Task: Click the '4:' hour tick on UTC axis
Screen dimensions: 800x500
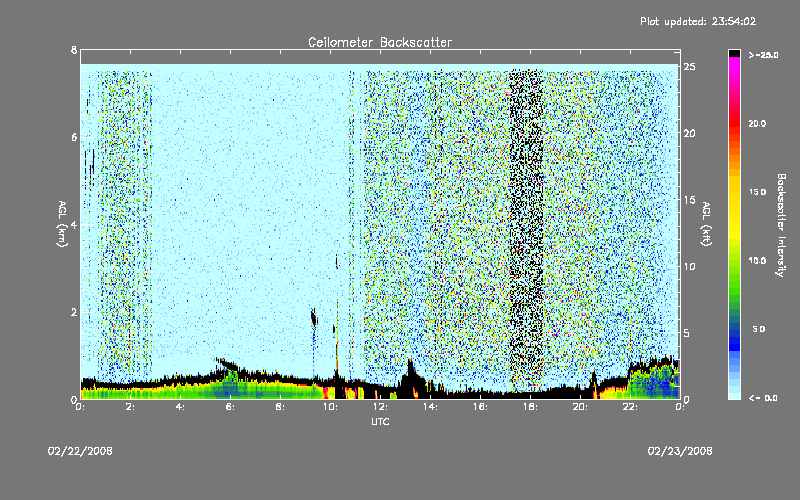Action: (x=181, y=407)
